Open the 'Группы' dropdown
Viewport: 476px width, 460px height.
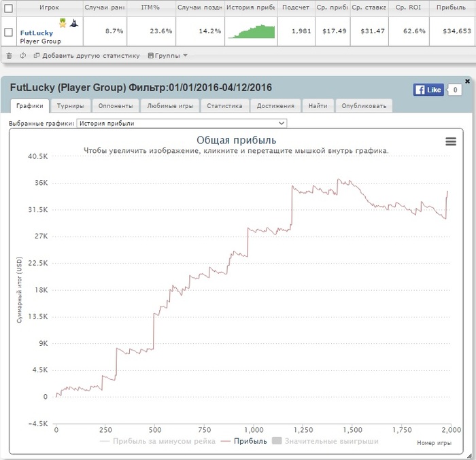tap(167, 56)
